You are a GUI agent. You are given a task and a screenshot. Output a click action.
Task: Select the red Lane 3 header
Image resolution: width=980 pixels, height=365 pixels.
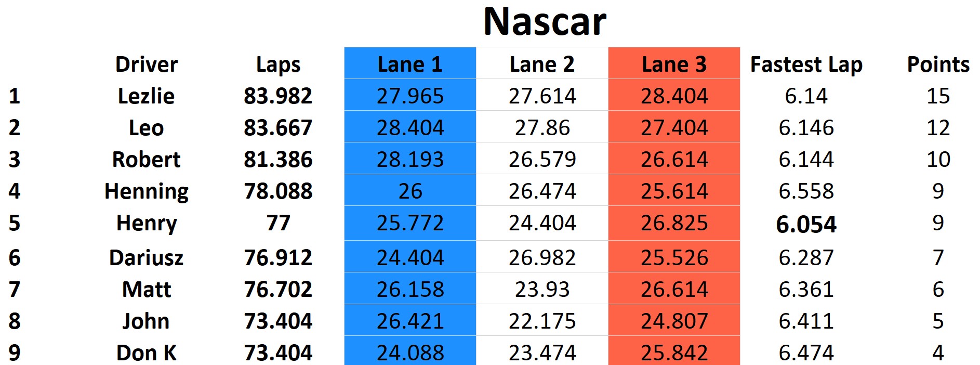674,64
